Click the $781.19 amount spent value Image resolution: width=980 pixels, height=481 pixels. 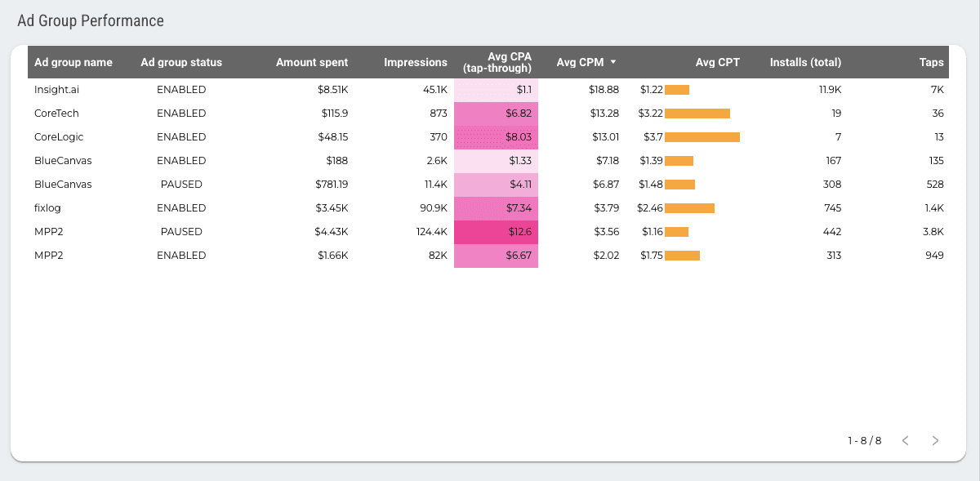pyautogui.click(x=332, y=184)
